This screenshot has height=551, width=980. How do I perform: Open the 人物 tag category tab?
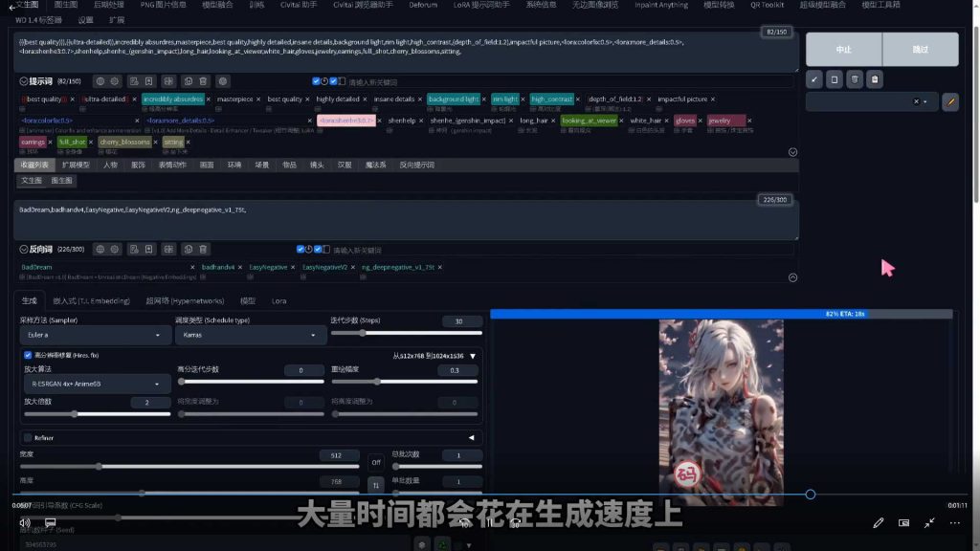111,165
